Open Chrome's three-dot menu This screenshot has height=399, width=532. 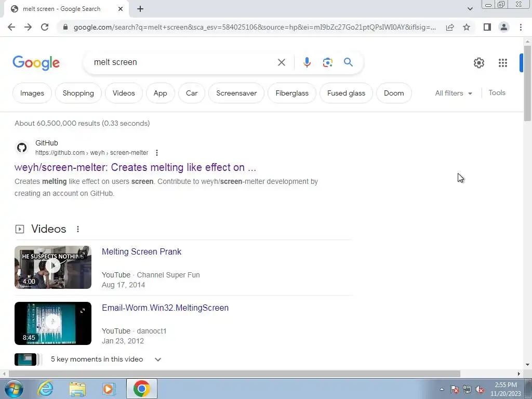[x=521, y=27]
